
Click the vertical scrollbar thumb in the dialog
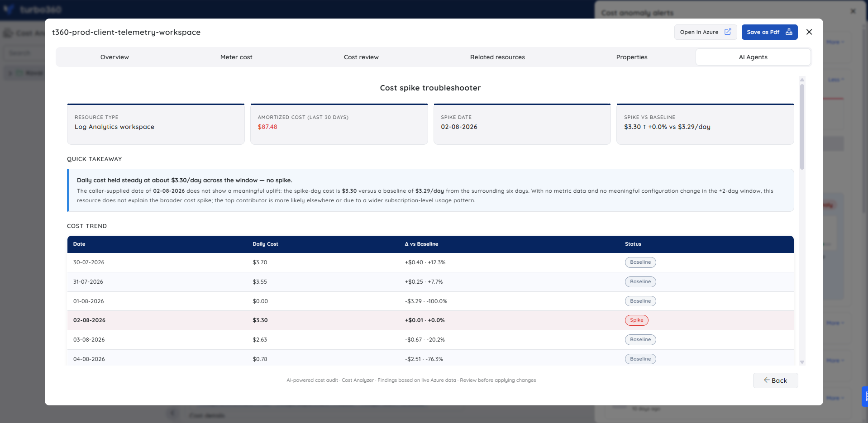[x=802, y=127]
